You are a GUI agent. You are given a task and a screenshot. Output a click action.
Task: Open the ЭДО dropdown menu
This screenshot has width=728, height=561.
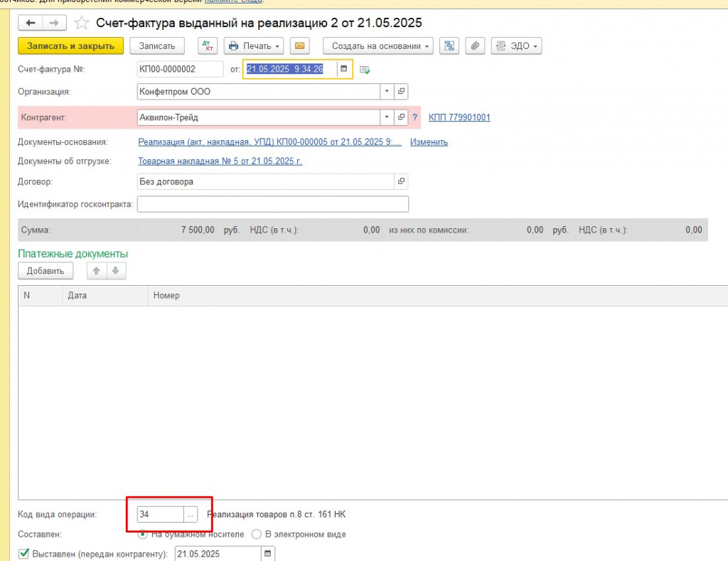(516, 46)
